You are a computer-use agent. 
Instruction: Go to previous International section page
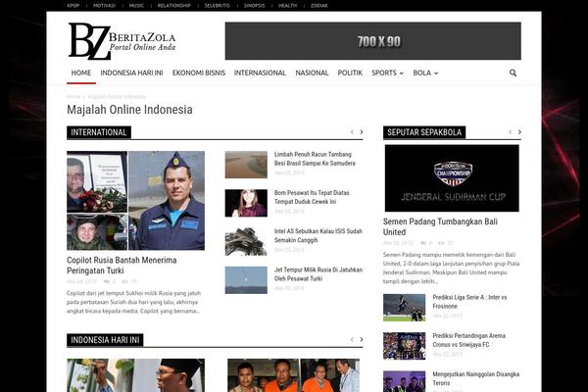[x=352, y=131]
